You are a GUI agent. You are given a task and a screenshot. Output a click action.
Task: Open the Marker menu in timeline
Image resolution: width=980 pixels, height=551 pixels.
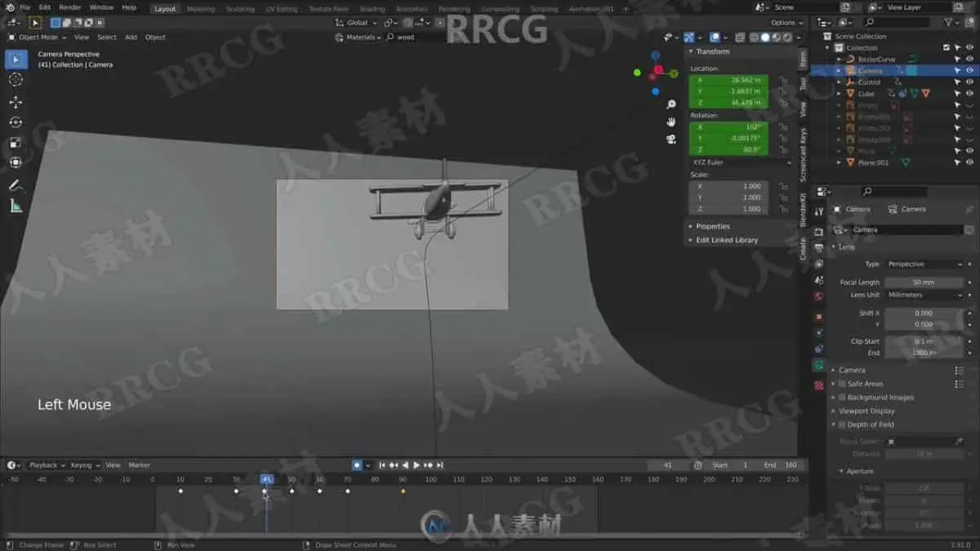(140, 465)
